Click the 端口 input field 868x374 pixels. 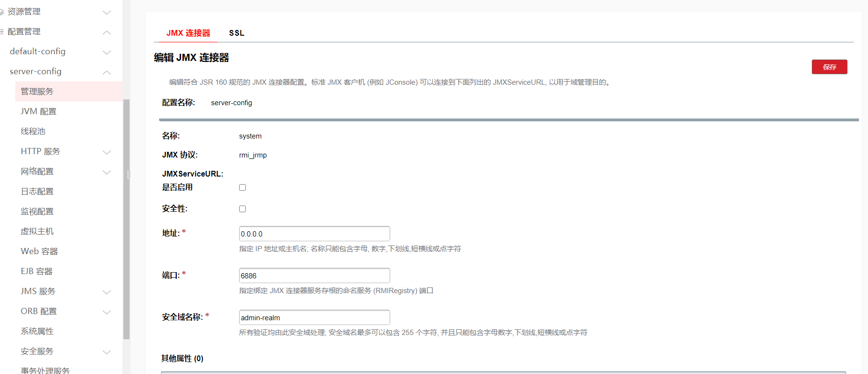point(314,276)
